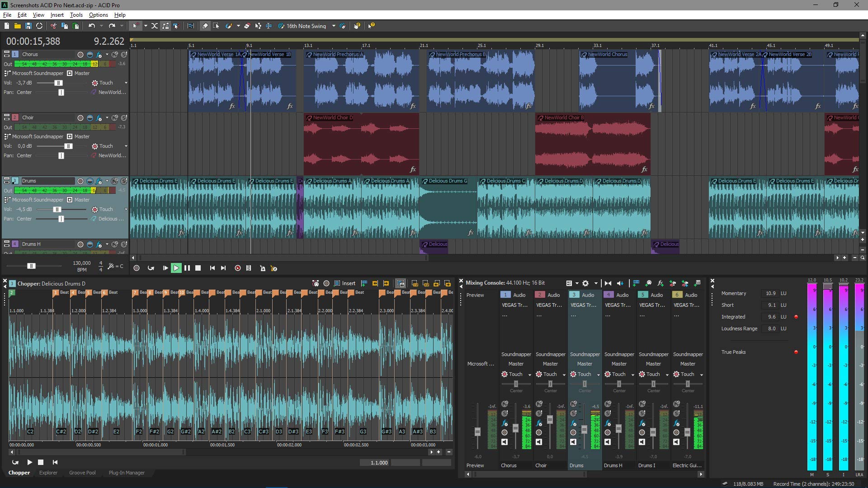The image size is (868, 488).
Task: Switch to the Groove Pool tab
Action: pos(82,473)
